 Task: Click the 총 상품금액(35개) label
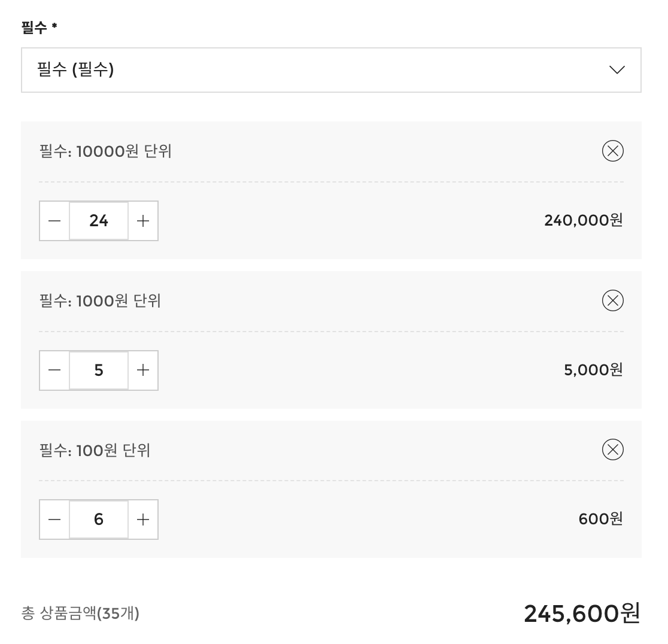click(80, 613)
